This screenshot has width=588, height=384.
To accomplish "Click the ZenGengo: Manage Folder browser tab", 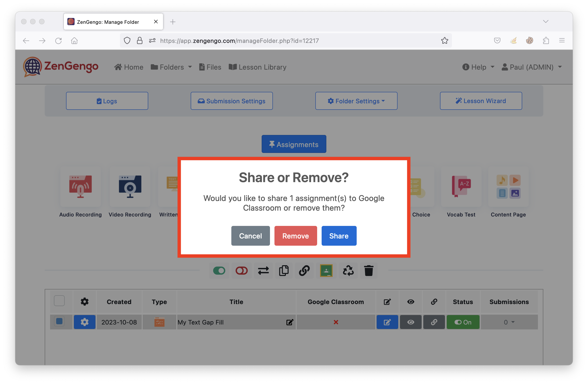I will pyautogui.click(x=113, y=22).
